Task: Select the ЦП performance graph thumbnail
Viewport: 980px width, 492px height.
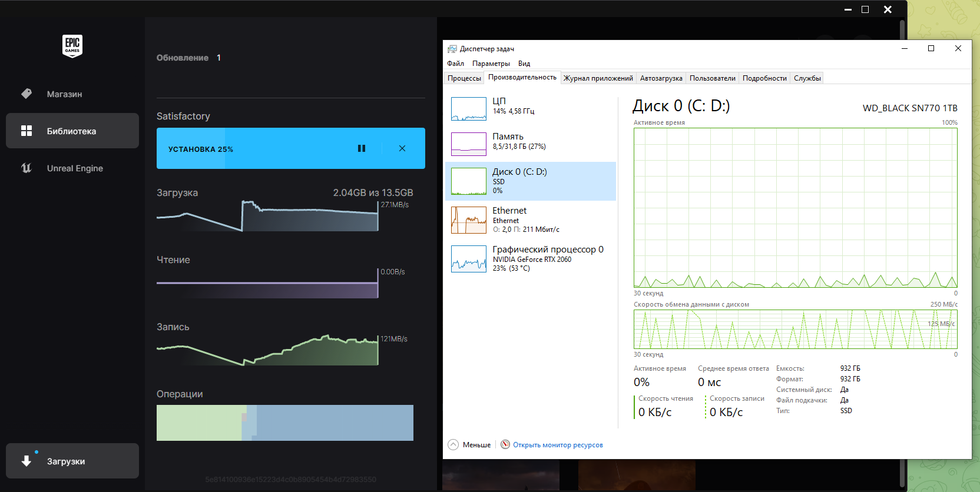Action: pyautogui.click(x=469, y=109)
